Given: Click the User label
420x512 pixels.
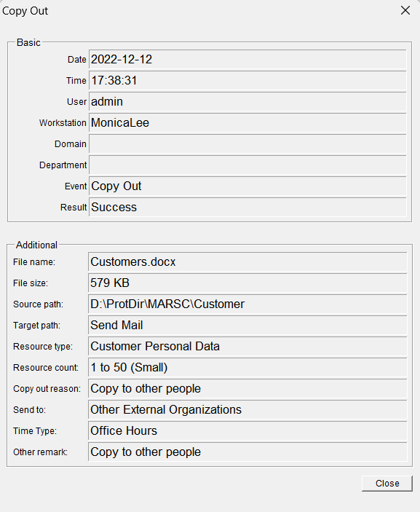Looking at the screenshot, I should click(76, 102).
